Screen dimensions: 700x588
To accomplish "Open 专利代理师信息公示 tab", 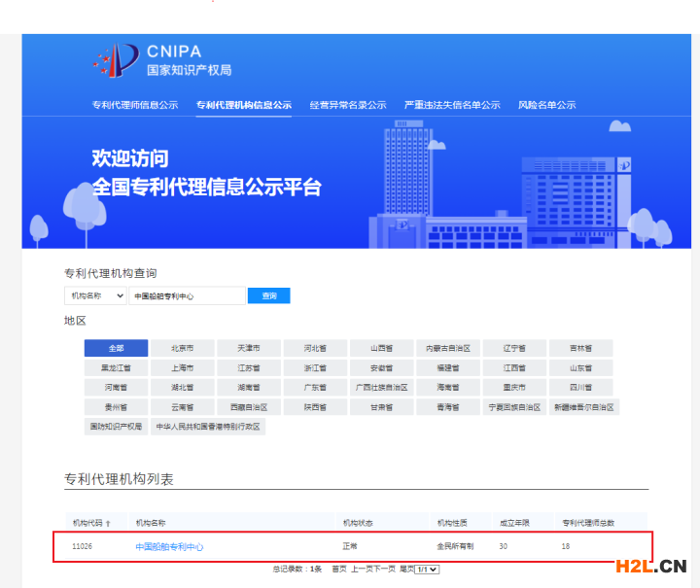I will point(135,105).
